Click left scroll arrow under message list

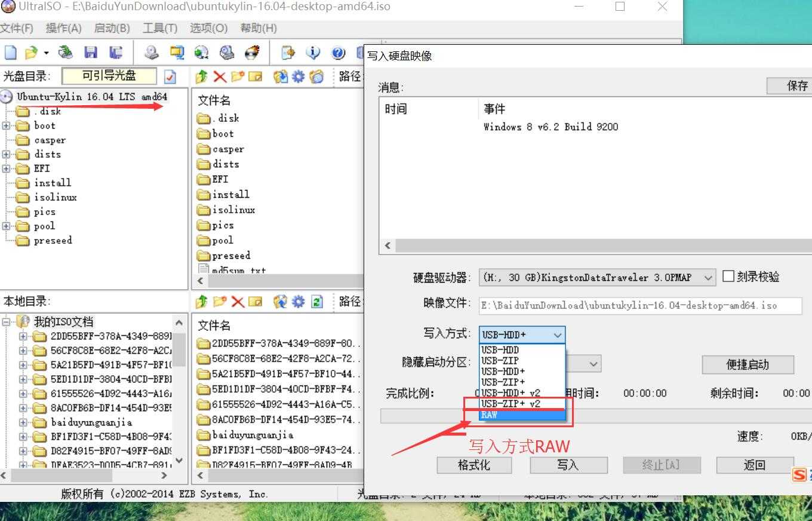tap(387, 246)
